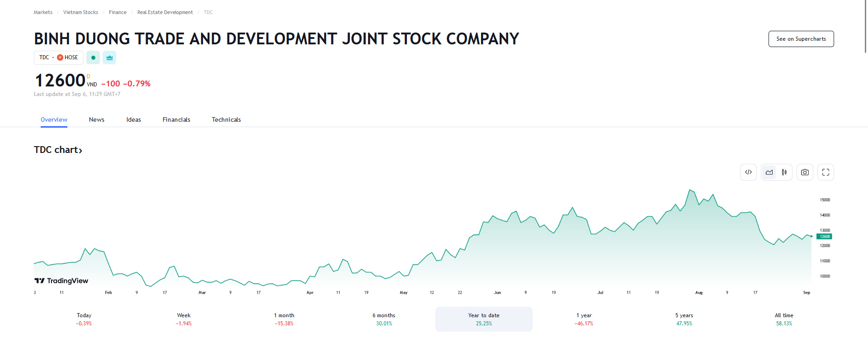Switch to candlestick chart style
The height and width of the screenshot is (362, 868).
(x=784, y=172)
